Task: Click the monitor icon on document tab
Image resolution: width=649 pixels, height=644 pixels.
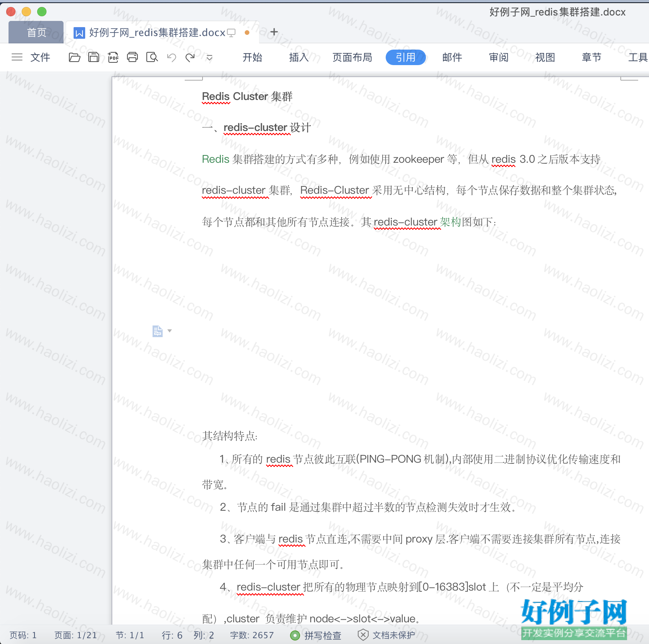Action: click(x=231, y=33)
